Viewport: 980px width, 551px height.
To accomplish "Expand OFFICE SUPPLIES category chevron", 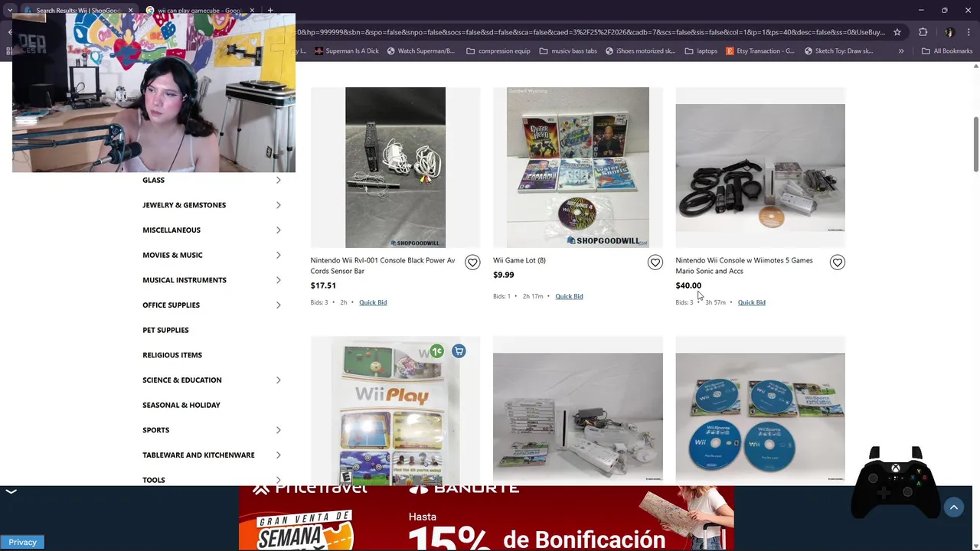I will tap(278, 305).
